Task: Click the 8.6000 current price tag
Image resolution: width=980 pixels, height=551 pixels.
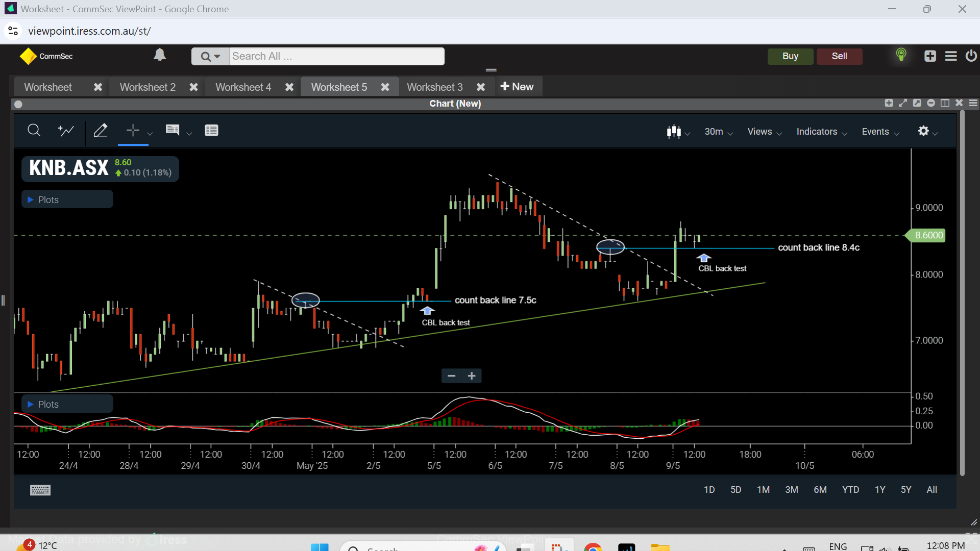Action: pos(925,235)
